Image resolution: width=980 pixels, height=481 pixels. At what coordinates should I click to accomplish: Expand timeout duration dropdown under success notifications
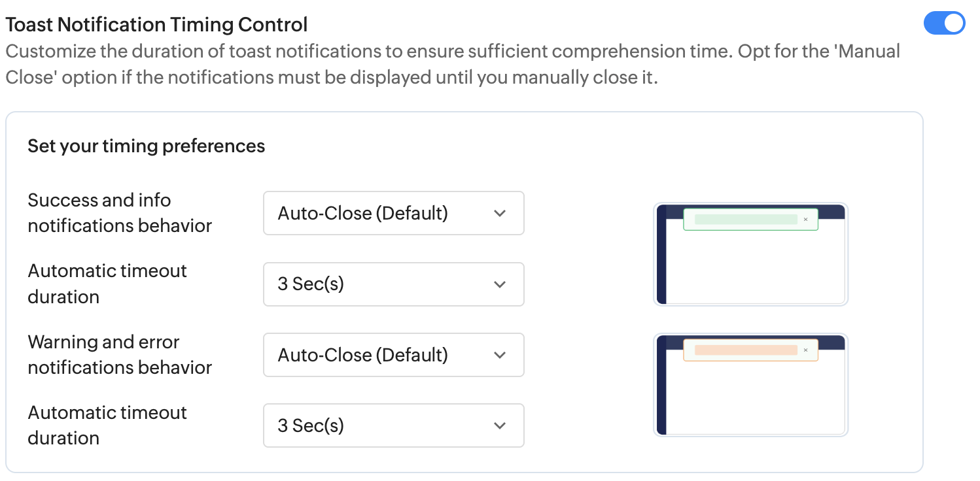tap(393, 284)
